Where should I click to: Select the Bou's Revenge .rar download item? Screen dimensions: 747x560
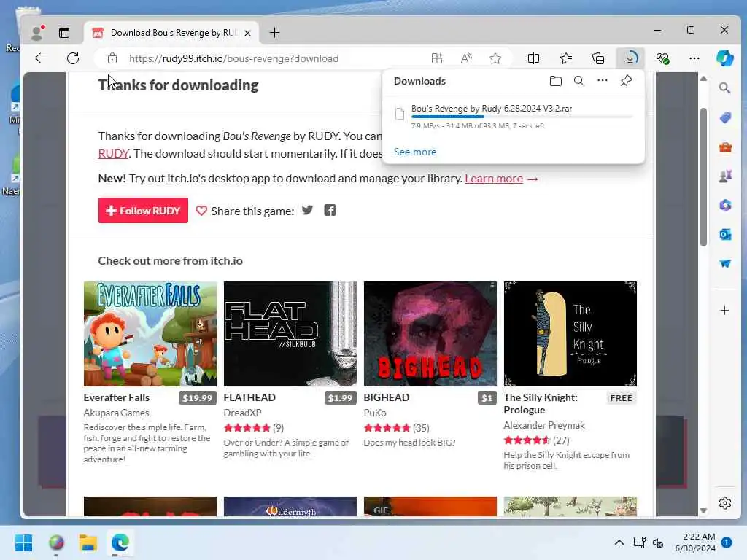pos(514,116)
